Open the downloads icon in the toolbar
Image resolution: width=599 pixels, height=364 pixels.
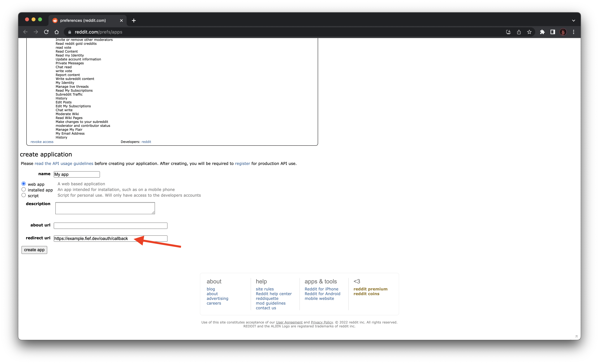coord(508,32)
